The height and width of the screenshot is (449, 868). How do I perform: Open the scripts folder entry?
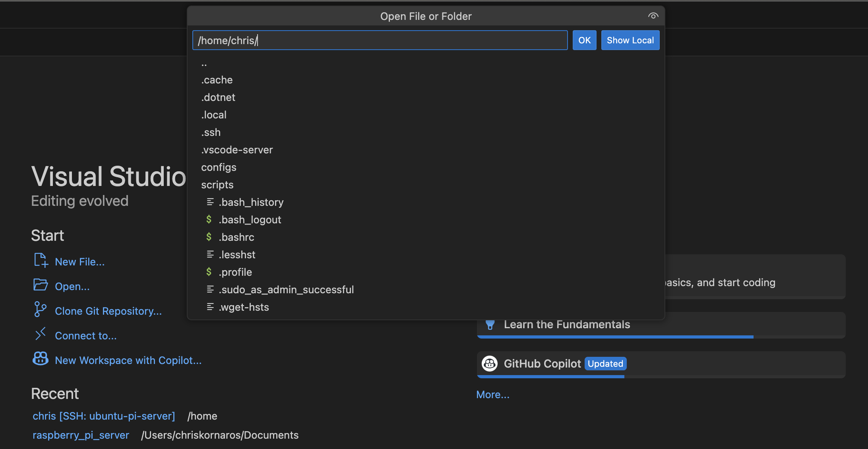217,185
